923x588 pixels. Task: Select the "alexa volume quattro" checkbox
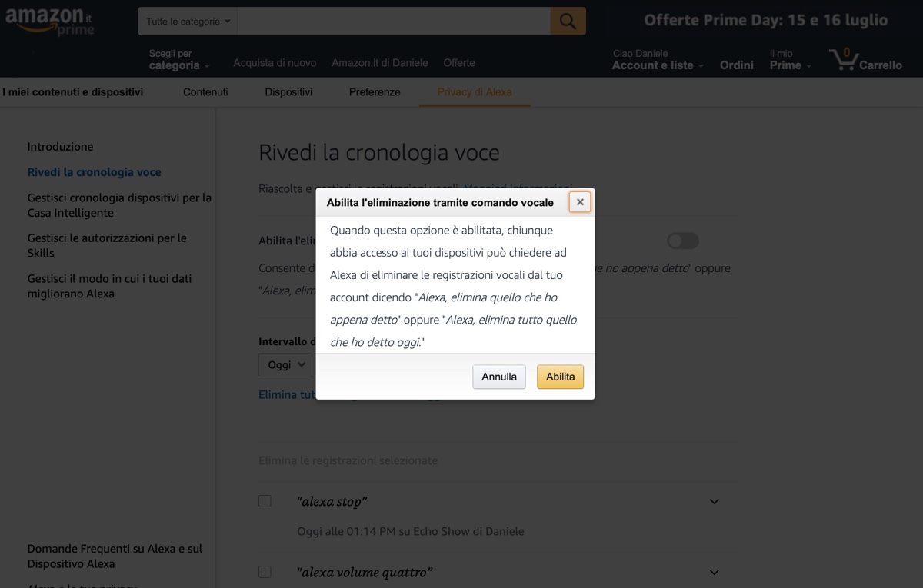tap(265, 572)
